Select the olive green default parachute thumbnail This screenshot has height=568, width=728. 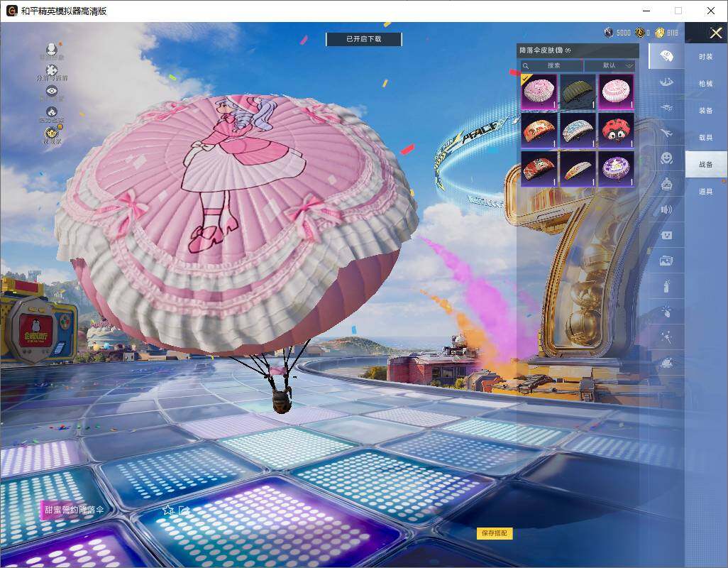click(577, 92)
